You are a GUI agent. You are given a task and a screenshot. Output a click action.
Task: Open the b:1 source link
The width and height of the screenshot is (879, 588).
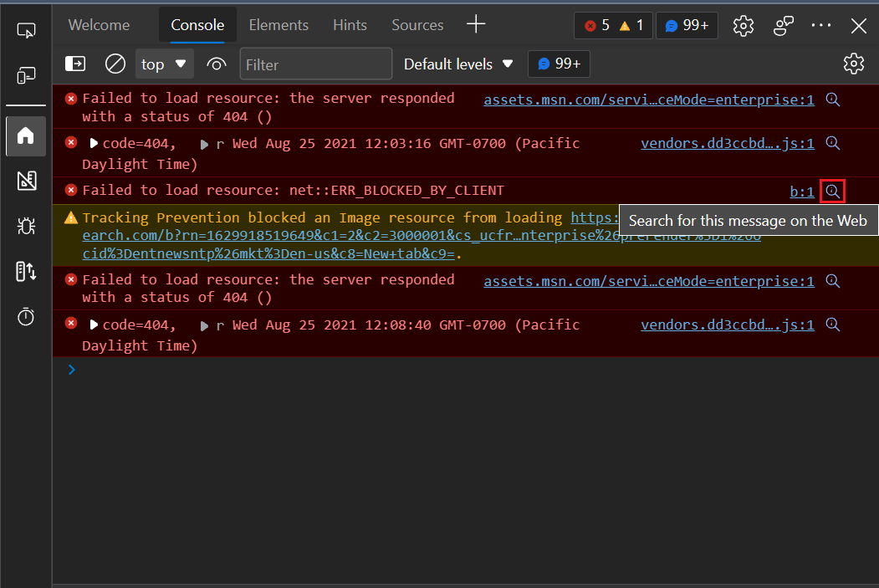coord(800,191)
